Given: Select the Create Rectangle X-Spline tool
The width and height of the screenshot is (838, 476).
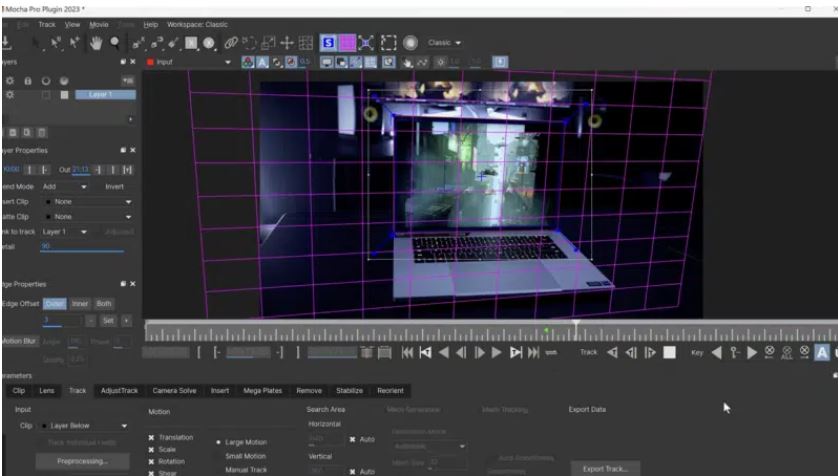Looking at the screenshot, I should click(191, 43).
